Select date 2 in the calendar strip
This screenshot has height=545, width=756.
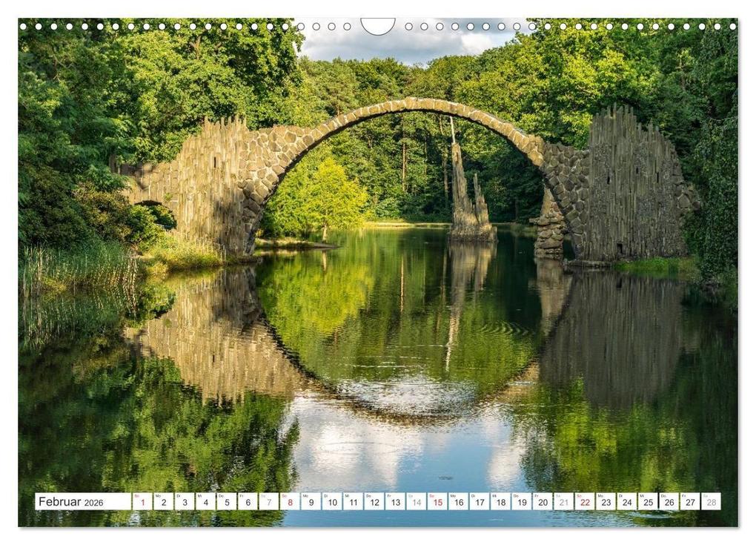(x=164, y=501)
